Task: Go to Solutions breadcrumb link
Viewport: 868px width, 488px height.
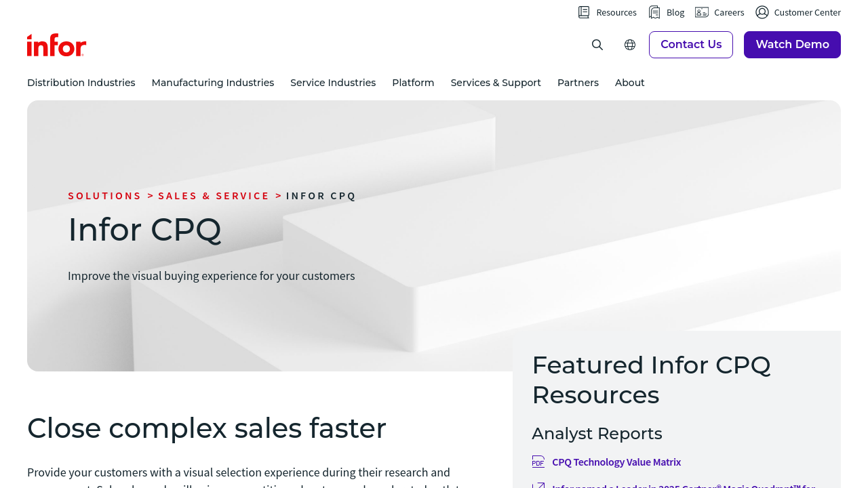Action: [x=104, y=196]
